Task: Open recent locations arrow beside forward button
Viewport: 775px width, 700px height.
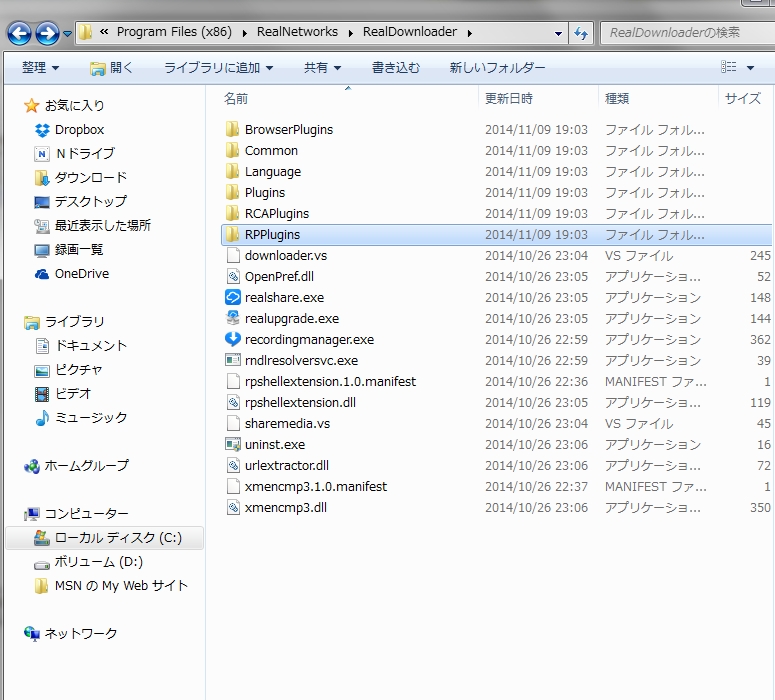Action: (67, 34)
